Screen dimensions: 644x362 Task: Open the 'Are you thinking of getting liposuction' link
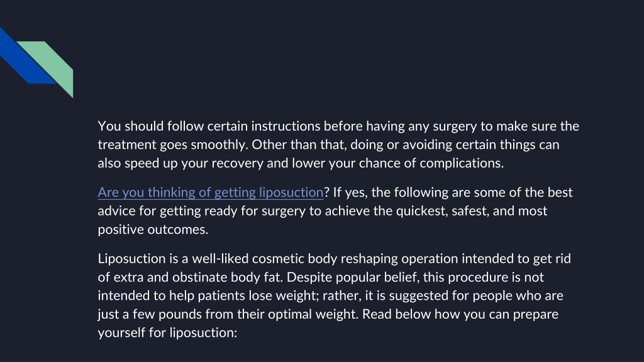point(211,192)
